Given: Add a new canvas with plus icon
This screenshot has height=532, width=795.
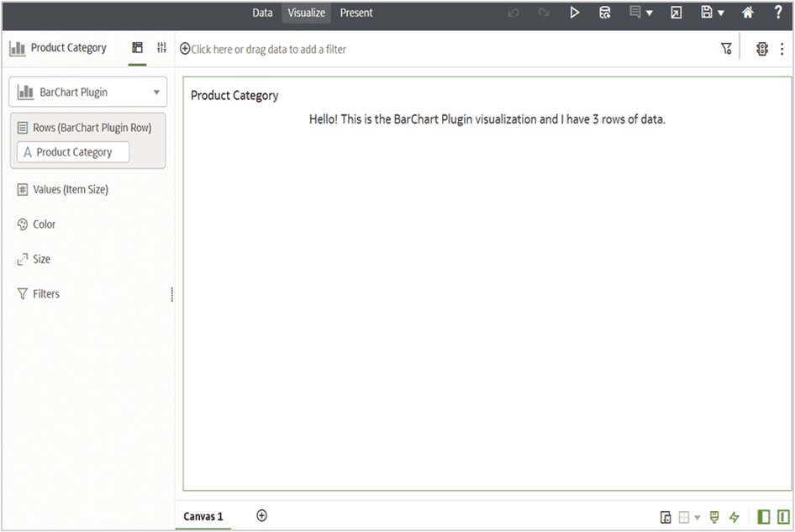Looking at the screenshot, I should point(261,516).
